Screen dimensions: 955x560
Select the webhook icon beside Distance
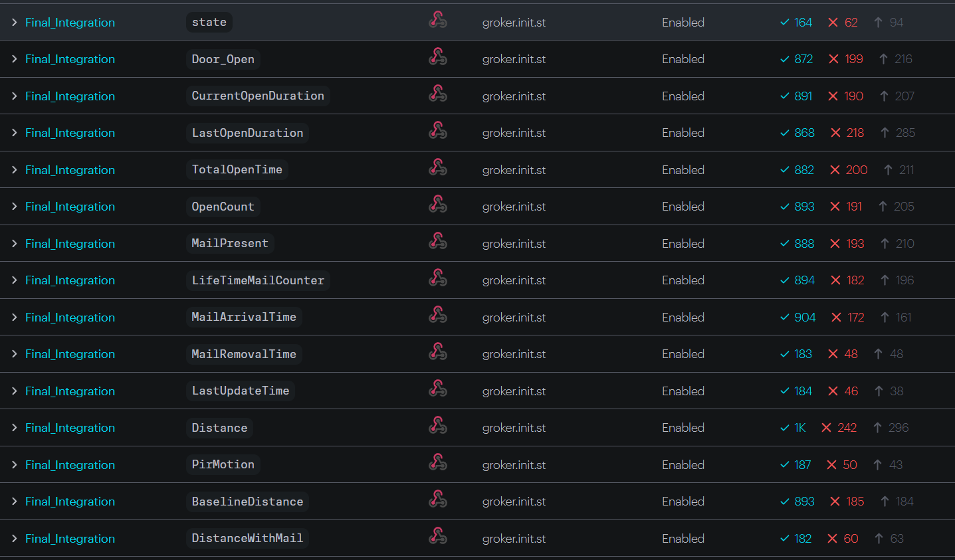click(438, 427)
